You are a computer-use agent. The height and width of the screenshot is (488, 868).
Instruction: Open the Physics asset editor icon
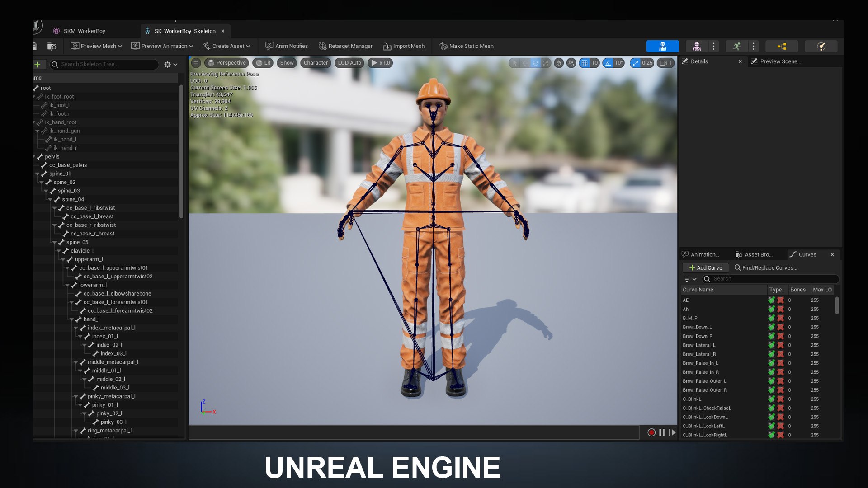(821, 46)
